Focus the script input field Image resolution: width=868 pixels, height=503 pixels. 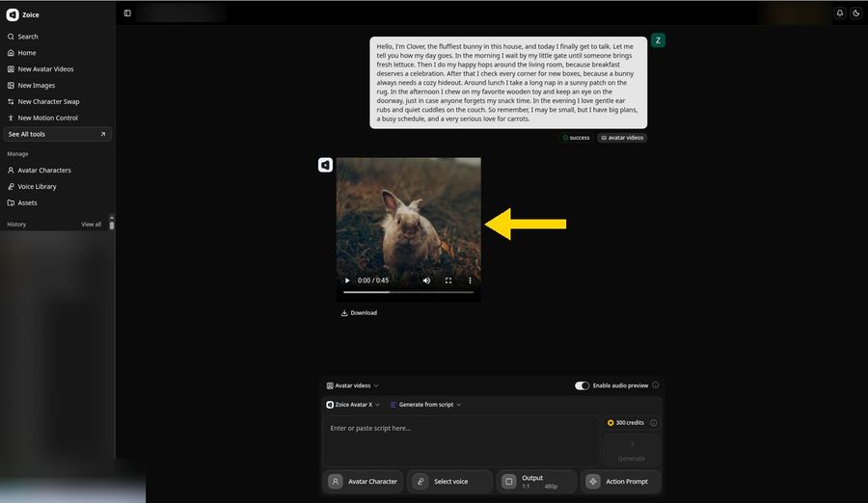pos(461,441)
